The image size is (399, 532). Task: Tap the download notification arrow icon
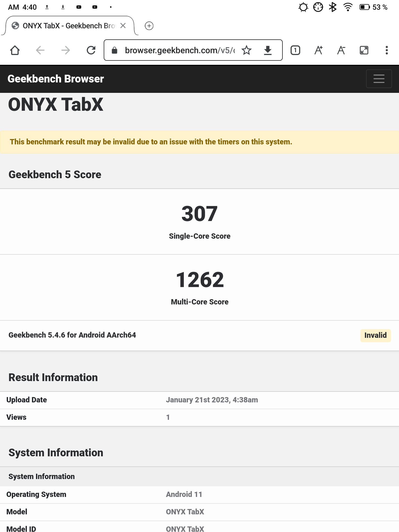click(x=63, y=7)
